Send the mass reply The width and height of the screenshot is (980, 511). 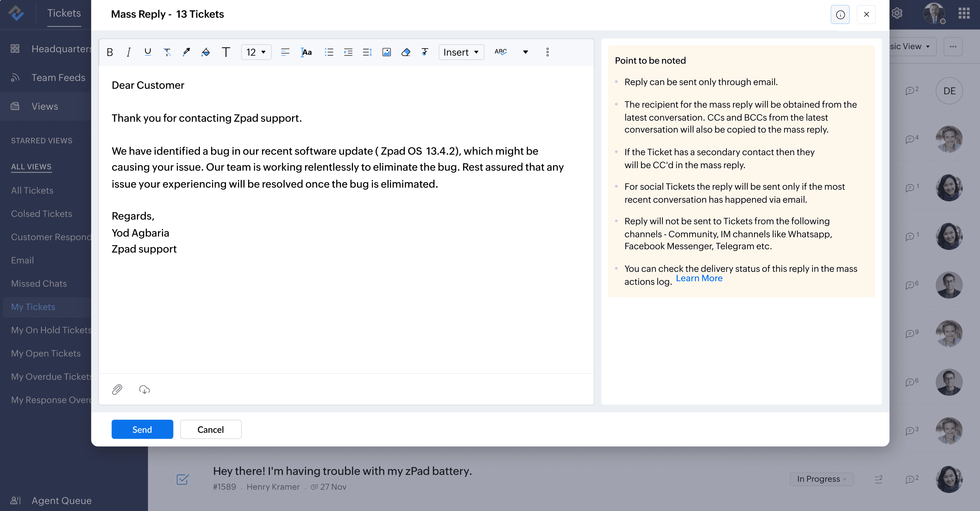142,429
